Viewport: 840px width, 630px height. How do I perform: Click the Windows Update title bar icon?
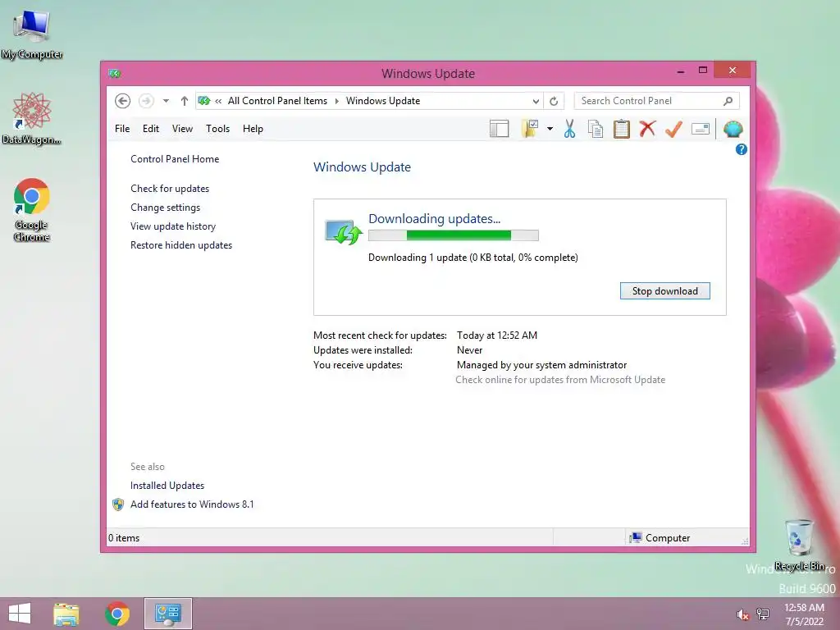114,73
